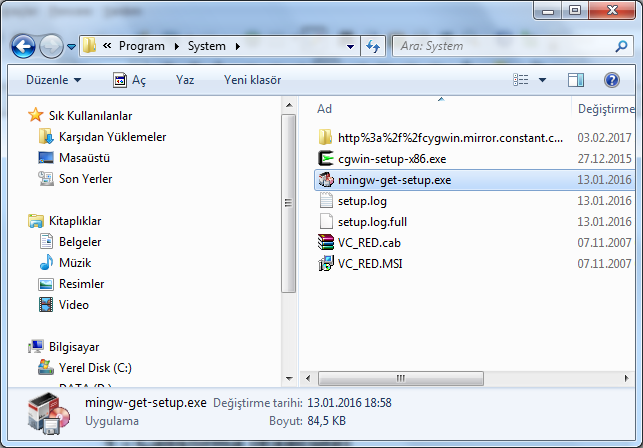Toggle the preview pane
The width and height of the screenshot is (643, 448).
tap(576, 80)
